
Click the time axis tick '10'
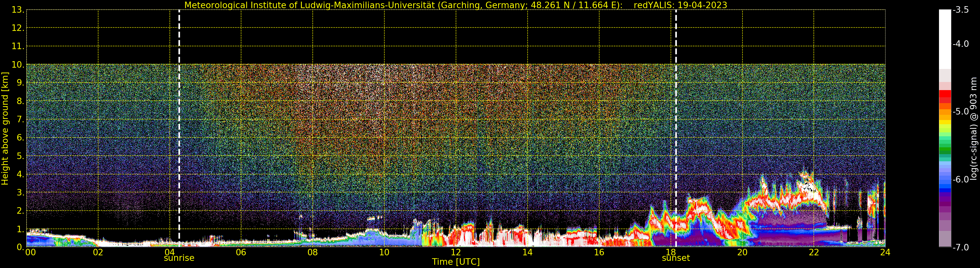tap(384, 252)
